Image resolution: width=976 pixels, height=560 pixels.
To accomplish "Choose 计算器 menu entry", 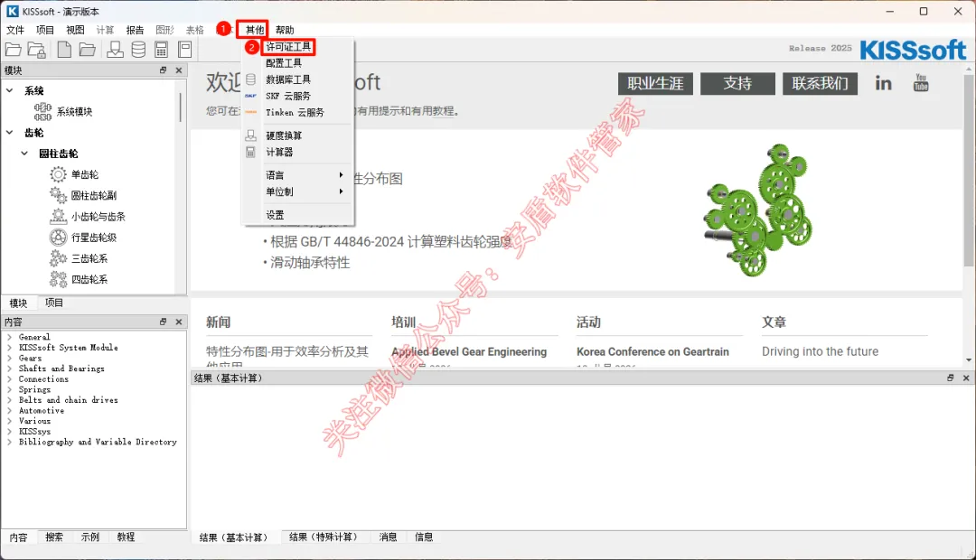I will coord(297,152).
